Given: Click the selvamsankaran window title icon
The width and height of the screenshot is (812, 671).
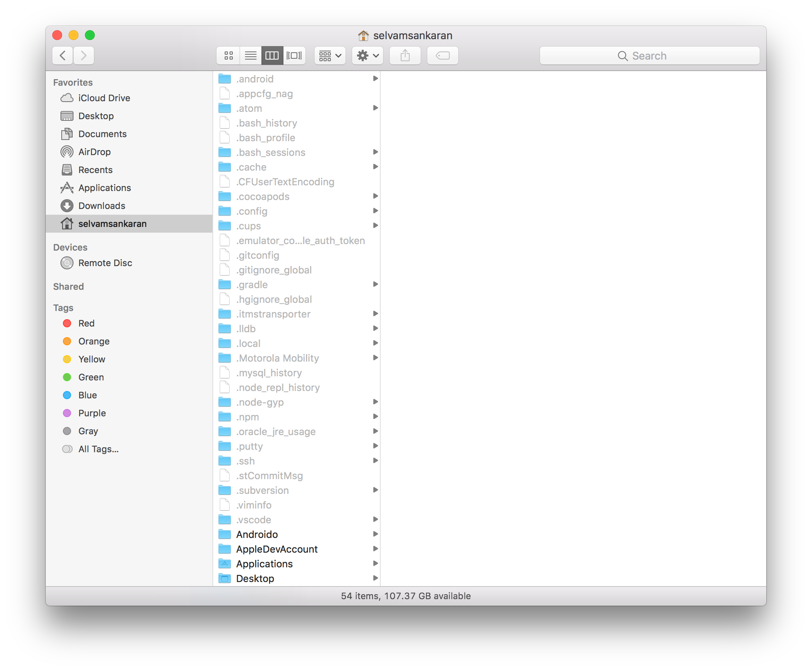Looking at the screenshot, I should [363, 36].
